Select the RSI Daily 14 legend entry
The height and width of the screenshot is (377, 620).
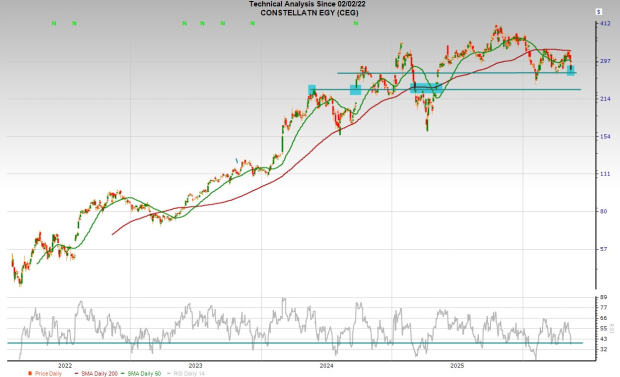tap(186, 373)
